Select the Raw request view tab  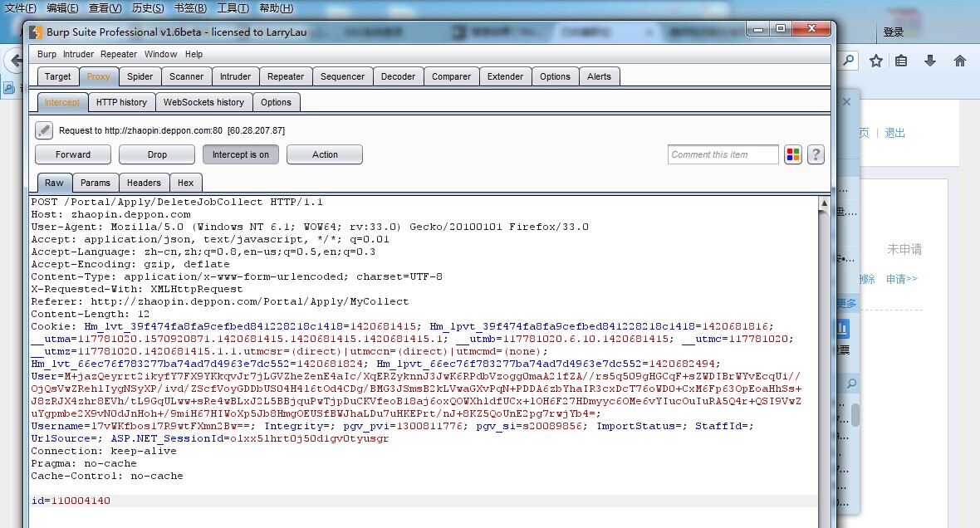(x=54, y=183)
